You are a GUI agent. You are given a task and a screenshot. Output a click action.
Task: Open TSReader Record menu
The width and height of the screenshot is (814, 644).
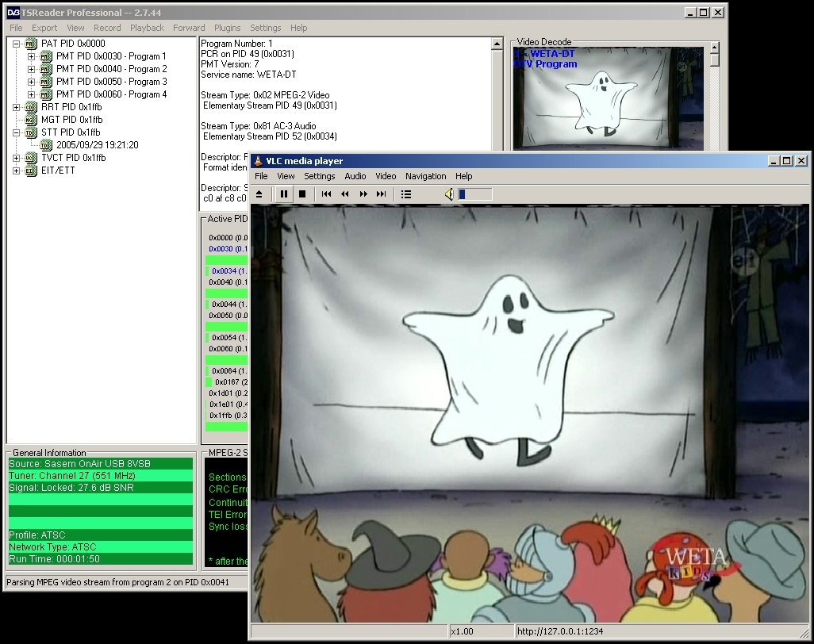click(107, 28)
